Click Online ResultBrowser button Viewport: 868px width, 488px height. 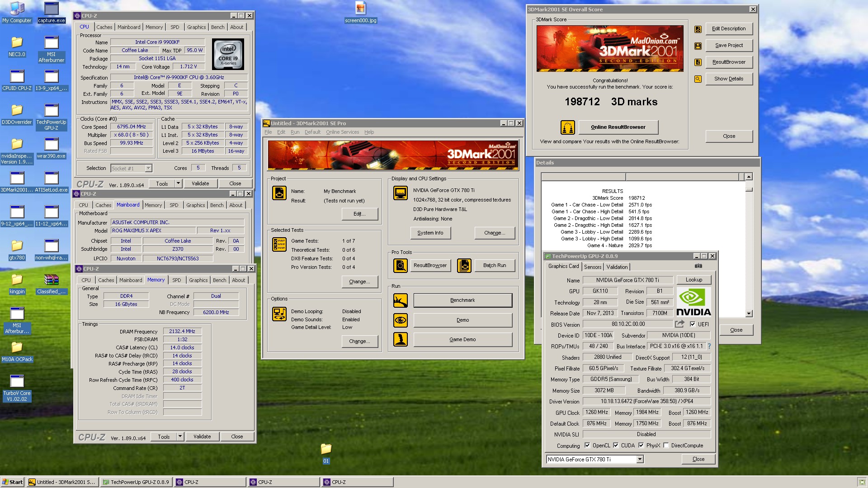coord(618,127)
